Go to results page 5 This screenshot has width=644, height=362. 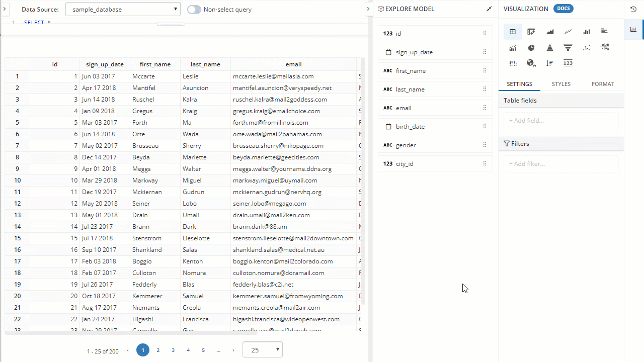[x=203, y=350]
